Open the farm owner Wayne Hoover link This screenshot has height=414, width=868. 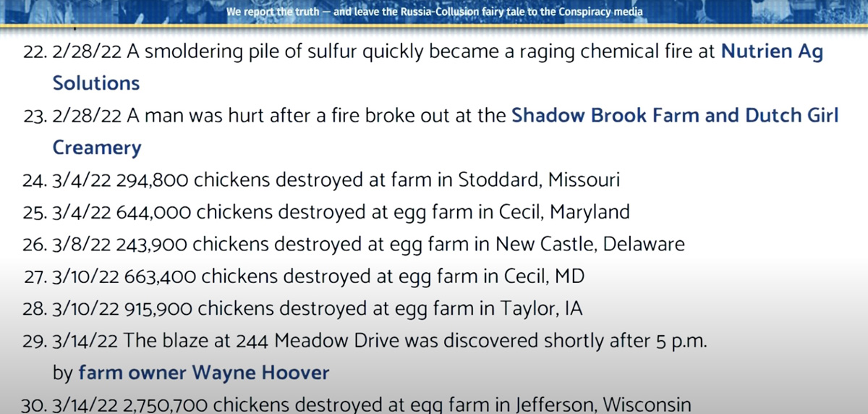tap(204, 373)
